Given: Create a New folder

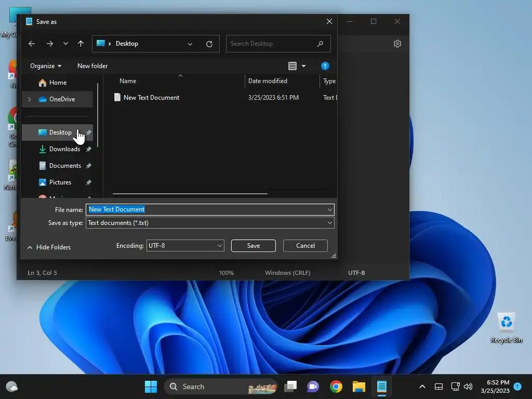Looking at the screenshot, I should point(92,66).
